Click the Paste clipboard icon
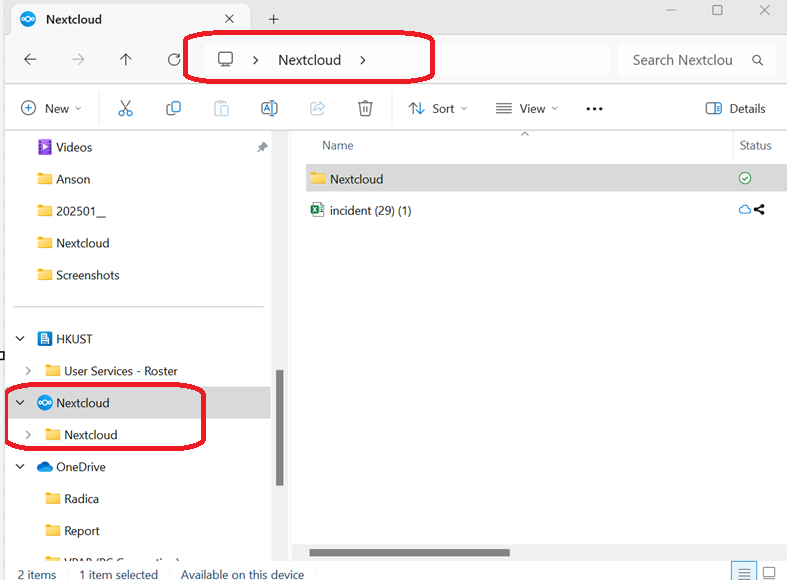This screenshot has height=580, width=789. coord(221,108)
